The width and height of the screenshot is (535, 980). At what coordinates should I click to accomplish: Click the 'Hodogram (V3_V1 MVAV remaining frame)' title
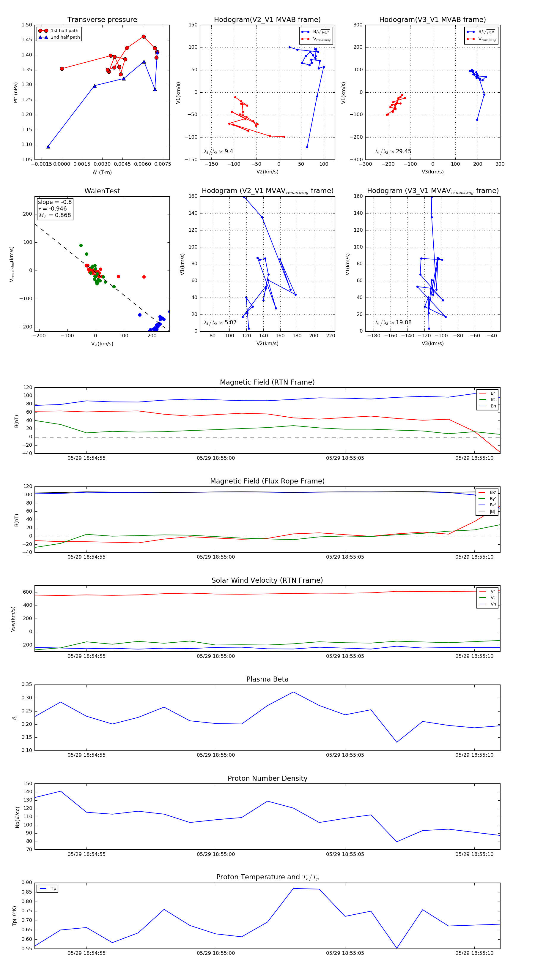tap(432, 191)
